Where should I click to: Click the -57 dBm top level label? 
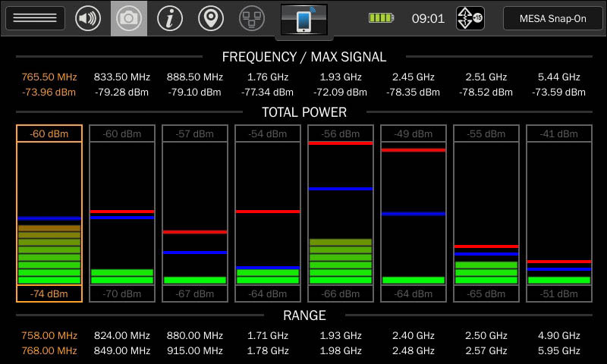(x=195, y=134)
